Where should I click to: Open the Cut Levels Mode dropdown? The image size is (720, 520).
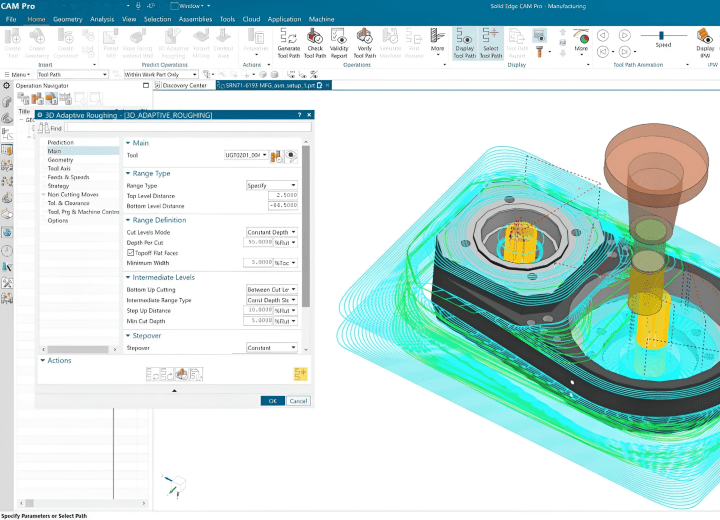271,232
